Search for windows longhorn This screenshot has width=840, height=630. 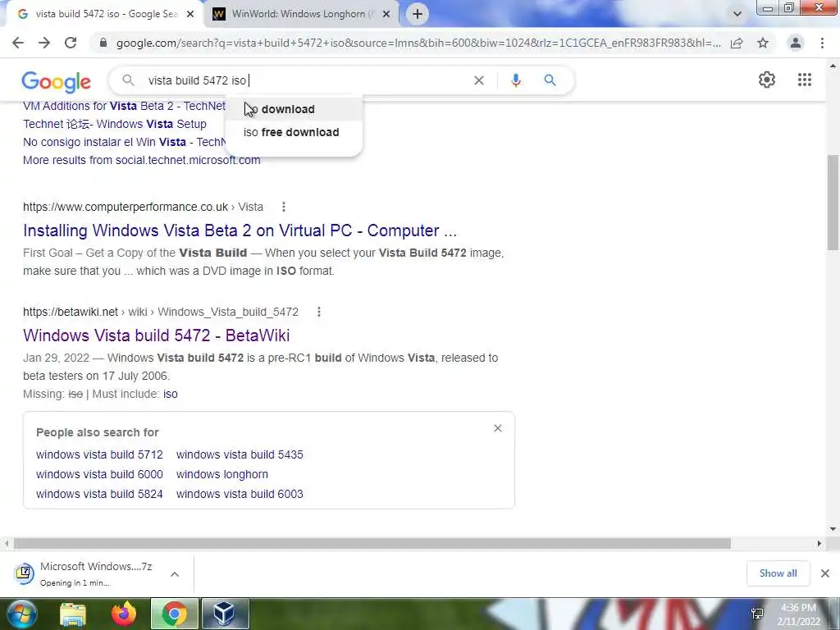click(222, 475)
